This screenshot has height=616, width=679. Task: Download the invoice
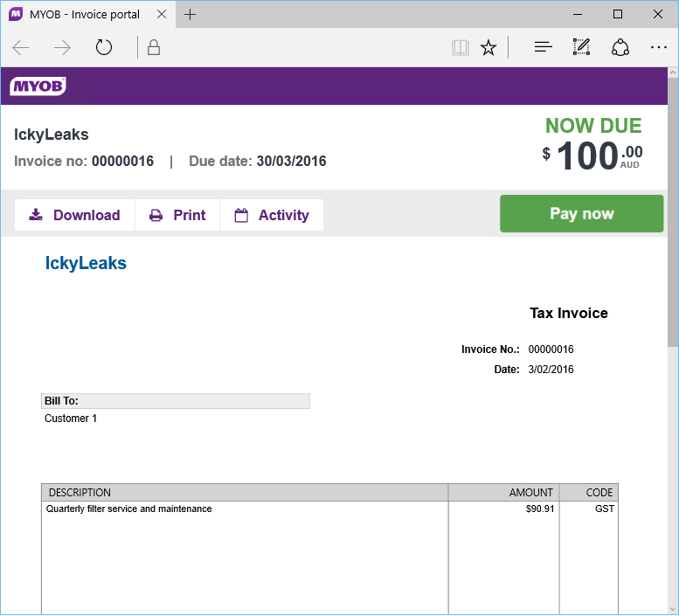[x=74, y=215]
